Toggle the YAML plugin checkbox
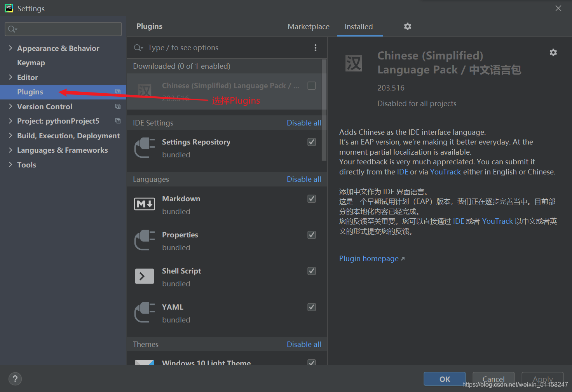The height and width of the screenshot is (392, 572). (312, 307)
